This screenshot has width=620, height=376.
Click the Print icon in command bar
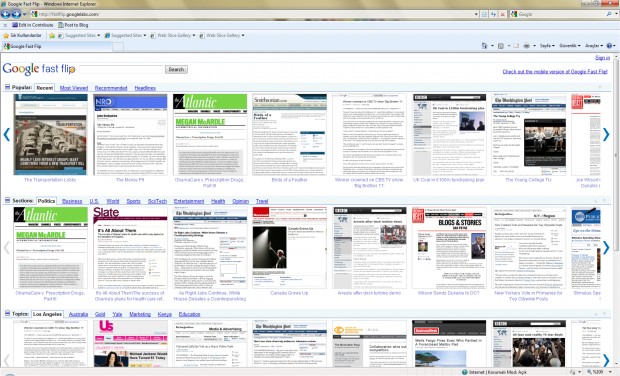tap(527, 46)
